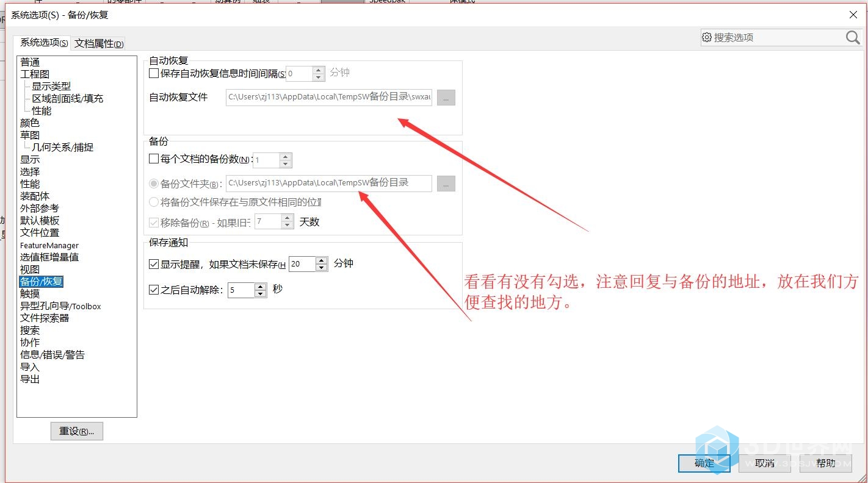The width and height of the screenshot is (868, 483).
Task: Select 文件位置 in options list
Action: 40,233
